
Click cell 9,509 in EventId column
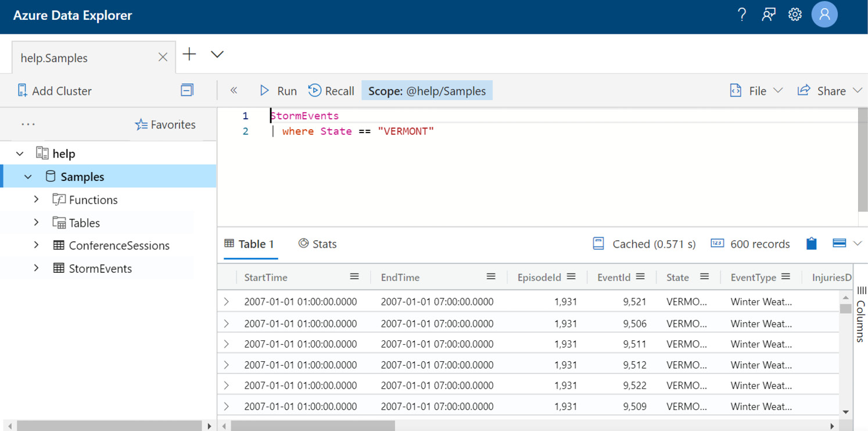click(x=634, y=407)
